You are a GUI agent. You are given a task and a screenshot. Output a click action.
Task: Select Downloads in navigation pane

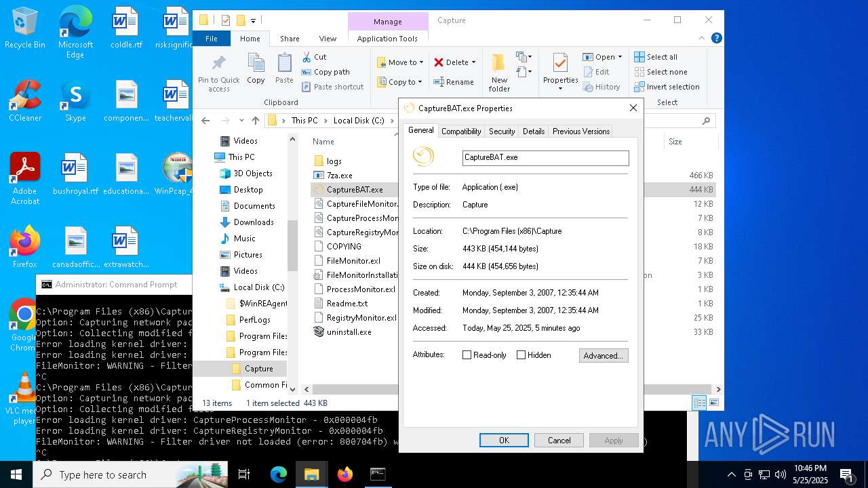click(x=254, y=222)
